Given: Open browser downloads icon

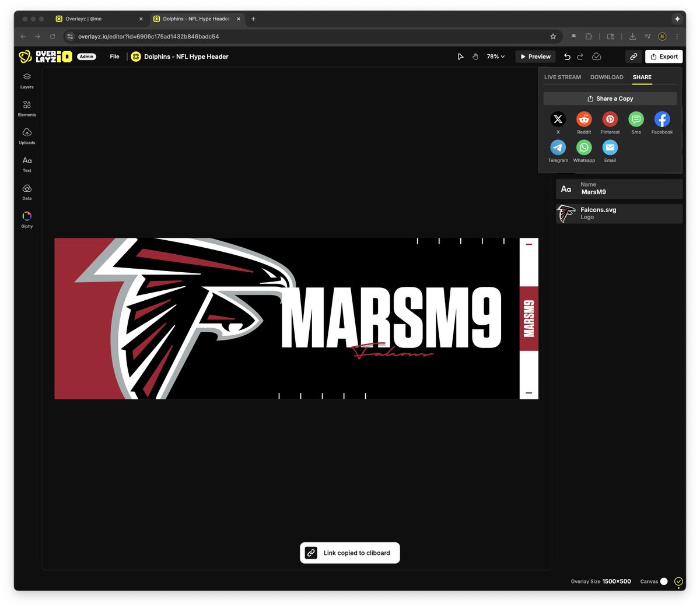Looking at the screenshot, I should [x=632, y=36].
